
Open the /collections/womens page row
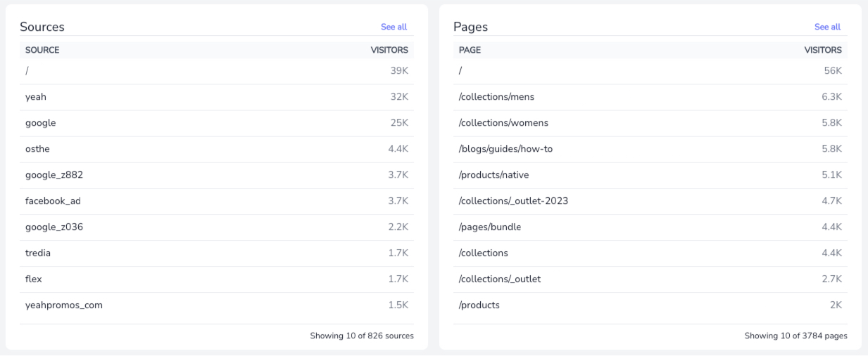click(x=650, y=123)
